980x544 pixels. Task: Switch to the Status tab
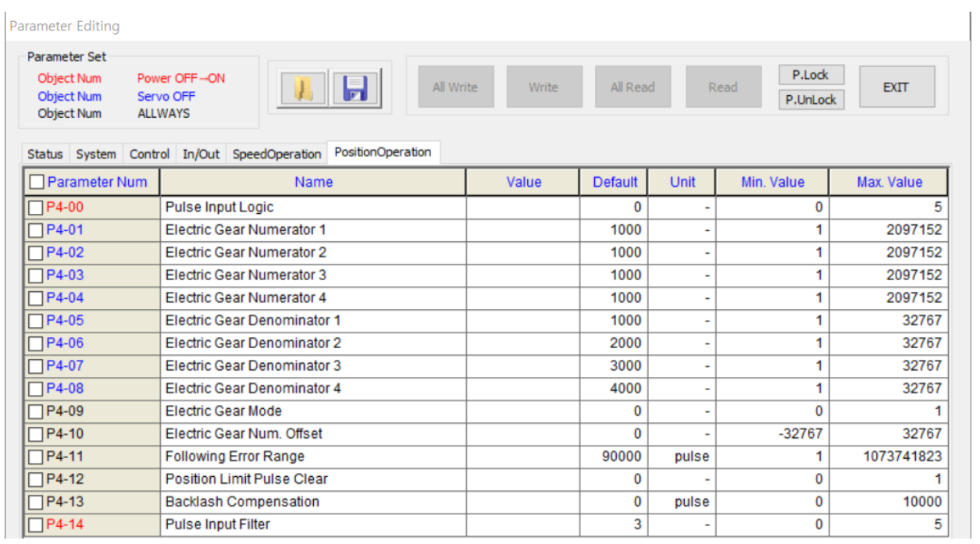tap(45, 155)
